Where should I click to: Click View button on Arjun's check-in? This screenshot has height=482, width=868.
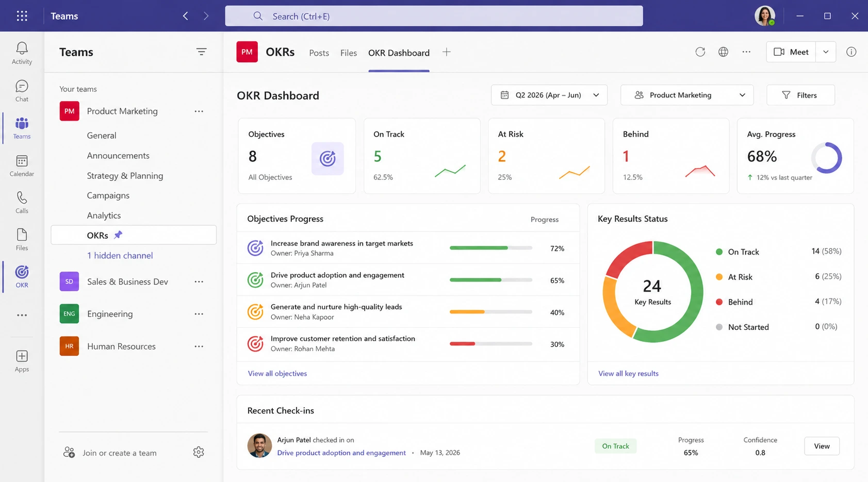[822, 446]
